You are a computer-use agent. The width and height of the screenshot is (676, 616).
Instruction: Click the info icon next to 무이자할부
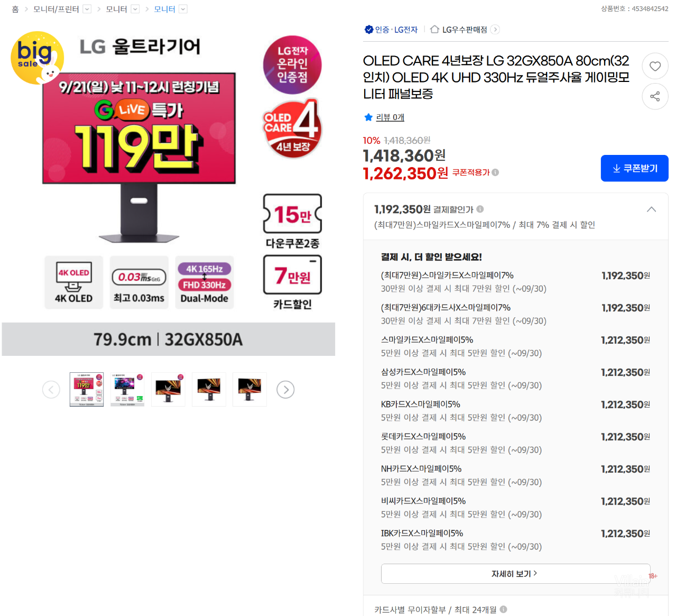coord(503,609)
